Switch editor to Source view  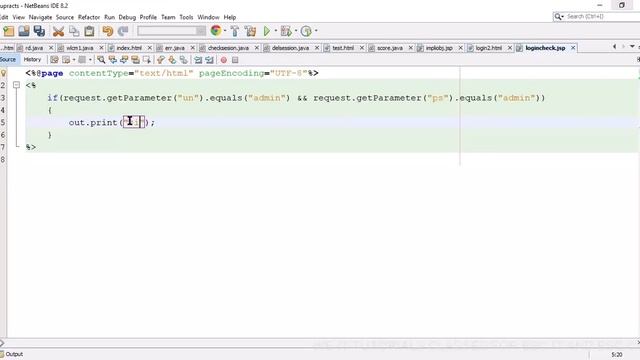pos(8,60)
